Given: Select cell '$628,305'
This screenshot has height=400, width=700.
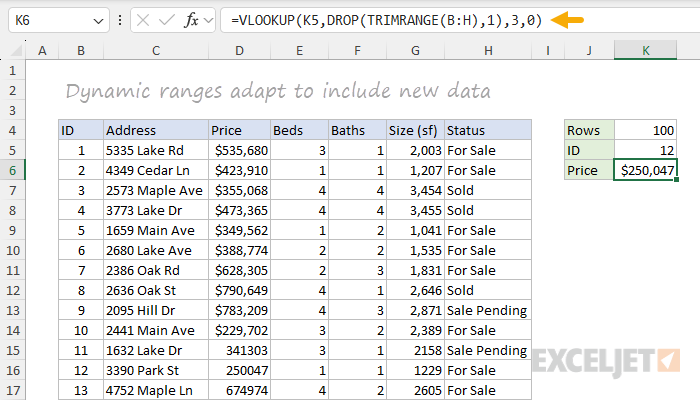Looking at the screenshot, I should [x=239, y=270].
